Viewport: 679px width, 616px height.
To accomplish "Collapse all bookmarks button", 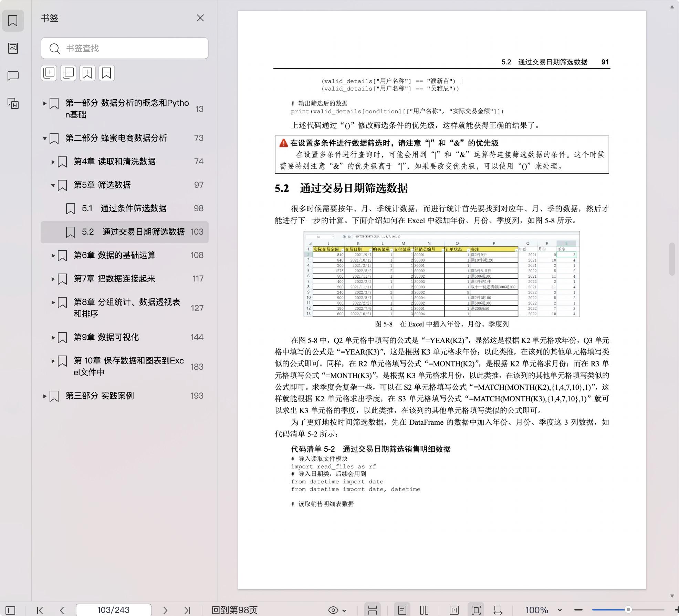I will tap(68, 73).
